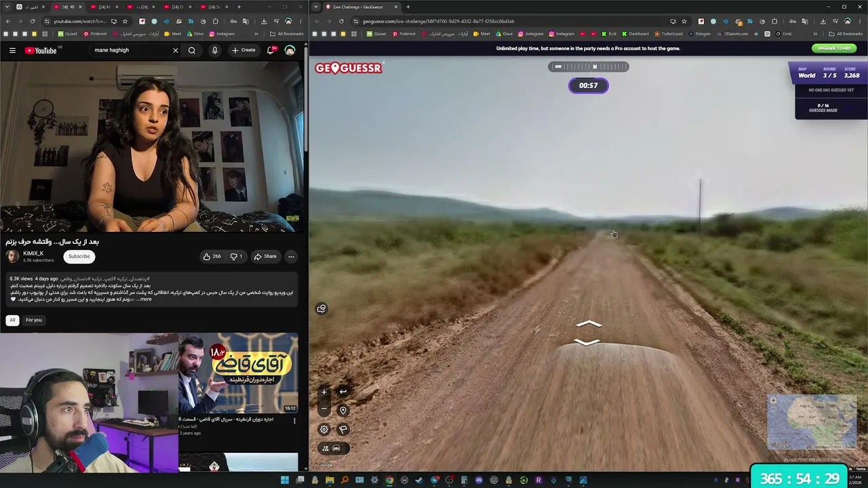Run the YouTube search with magnifier button
Screen dimensions: 868x488
[x=192, y=50]
